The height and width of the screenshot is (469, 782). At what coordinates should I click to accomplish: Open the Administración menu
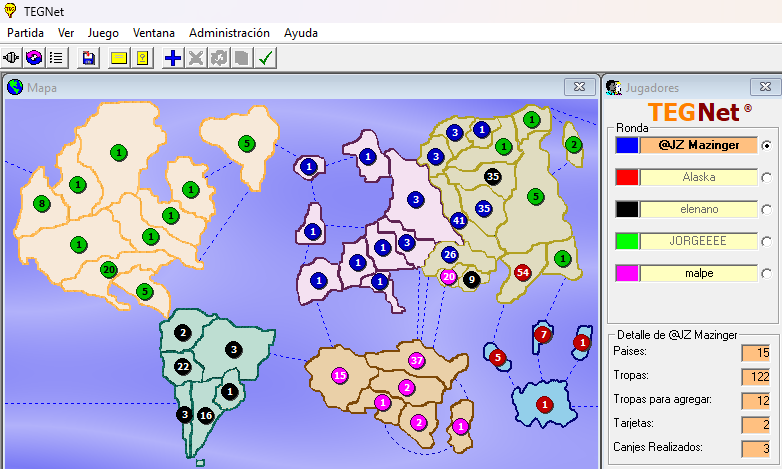(x=229, y=33)
